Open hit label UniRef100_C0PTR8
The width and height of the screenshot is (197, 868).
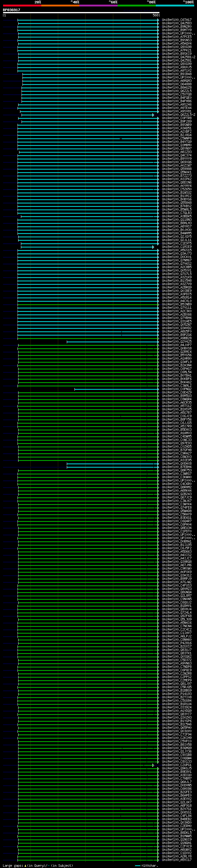click(177, 118)
